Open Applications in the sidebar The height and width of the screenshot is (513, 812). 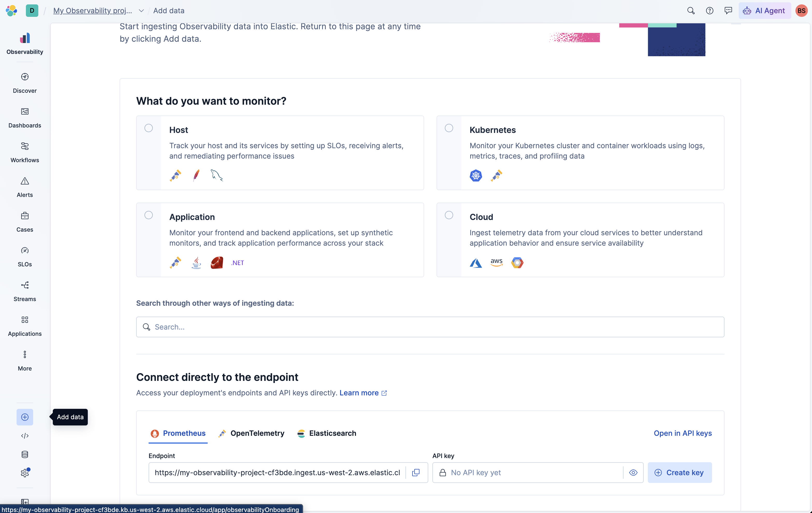pos(25,326)
